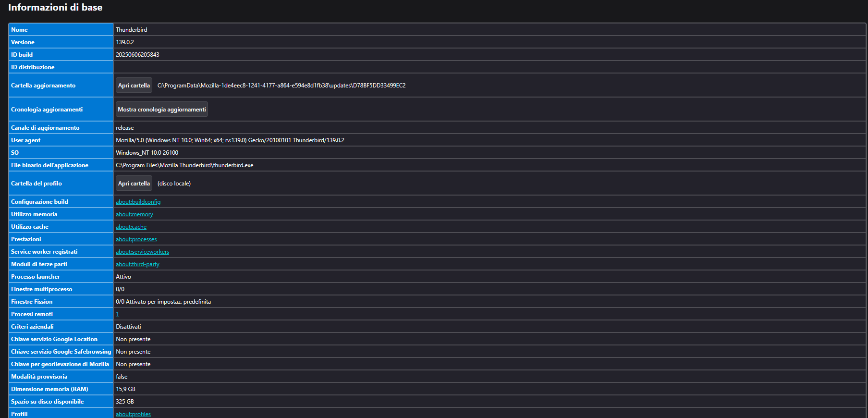
Task: Click the User agent row label
Action: [x=25, y=140]
